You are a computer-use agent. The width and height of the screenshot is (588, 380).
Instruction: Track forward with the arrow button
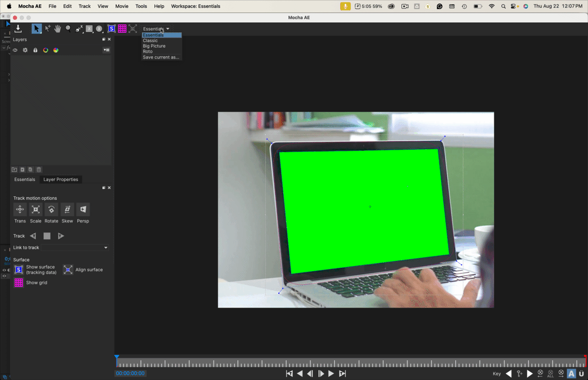coord(61,236)
